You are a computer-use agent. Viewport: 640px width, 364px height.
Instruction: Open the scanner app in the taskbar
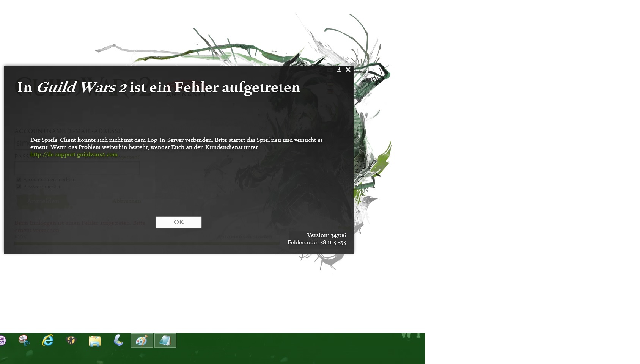(118, 340)
